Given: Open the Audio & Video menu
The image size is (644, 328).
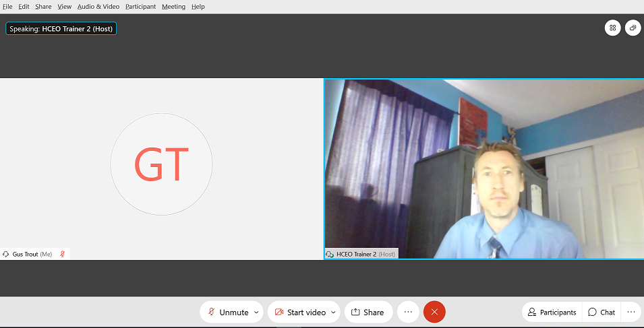Looking at the screenshot, I should [98, 6].
